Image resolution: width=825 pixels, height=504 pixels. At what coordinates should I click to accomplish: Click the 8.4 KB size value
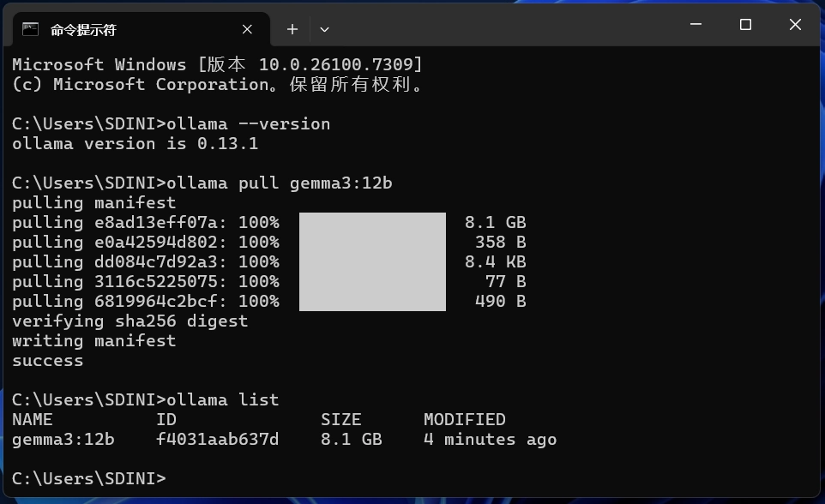[x=495, y=262]
